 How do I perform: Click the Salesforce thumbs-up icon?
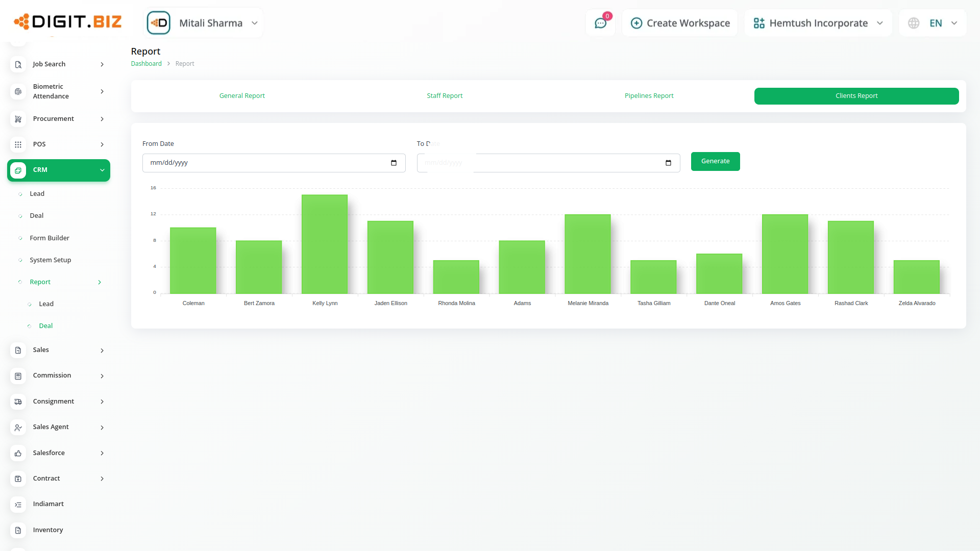tap(18, 453)
